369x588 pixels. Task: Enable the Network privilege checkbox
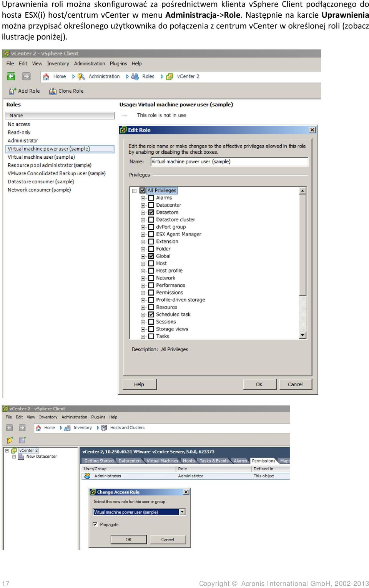click(151, 278)
